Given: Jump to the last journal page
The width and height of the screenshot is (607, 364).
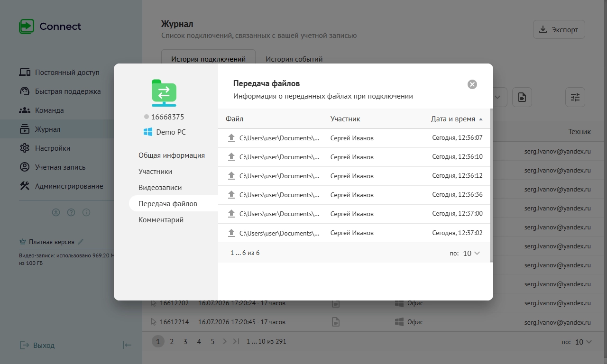Looking at the screenshot, I should (236, 341).
